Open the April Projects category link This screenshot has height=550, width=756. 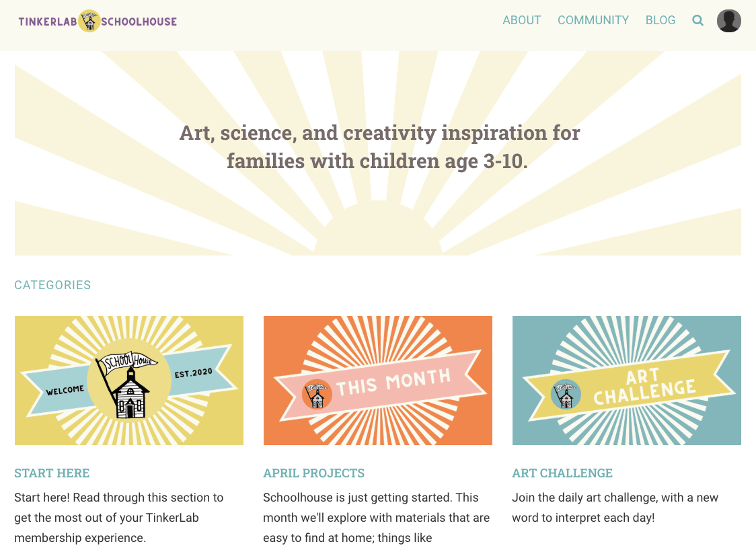point(314,473)
